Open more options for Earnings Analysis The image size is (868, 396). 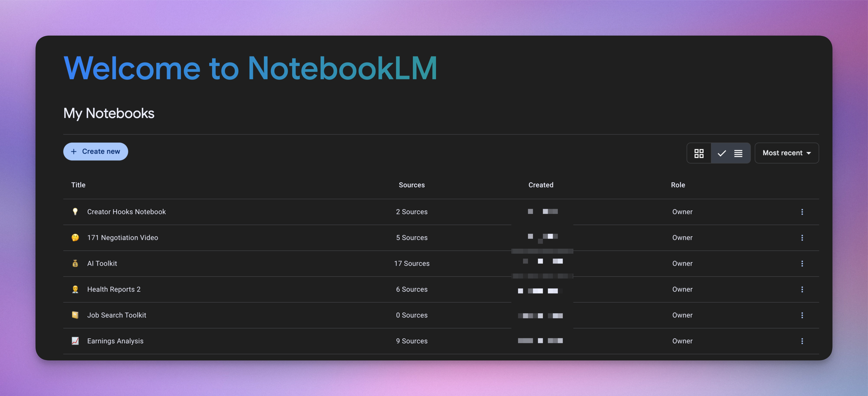pyautogui.click(x=802, y=341)
